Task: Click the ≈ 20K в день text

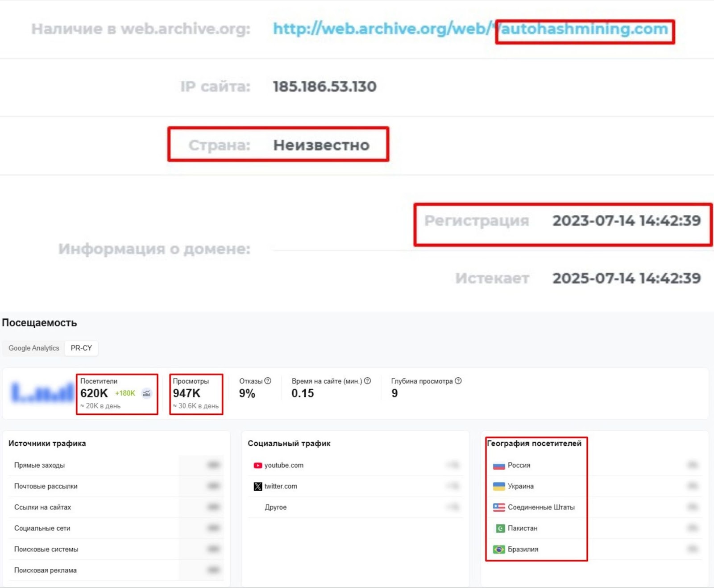Action: click(x=100, y=406)
